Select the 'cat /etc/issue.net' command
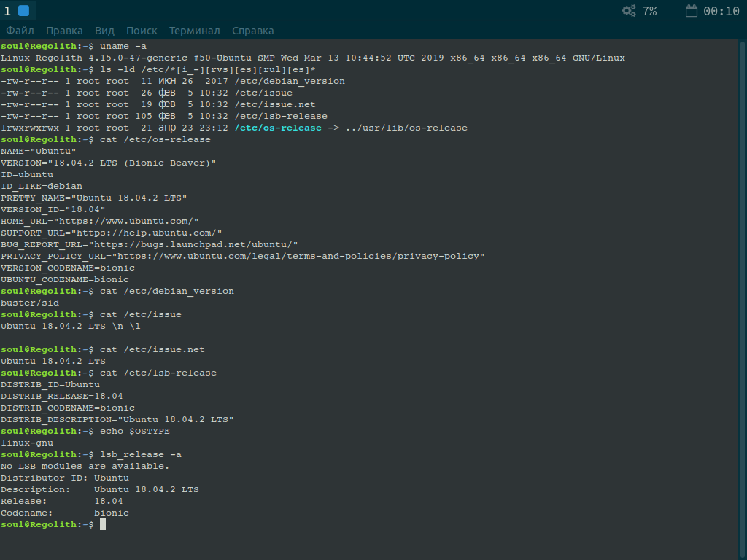Viewport: 747px width, 560px height. point(152,349)
